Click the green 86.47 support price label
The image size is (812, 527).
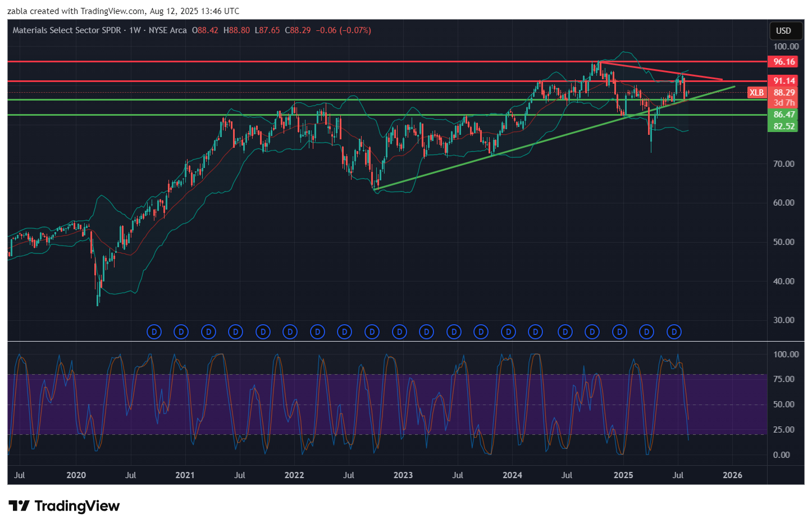coord(784,115)
